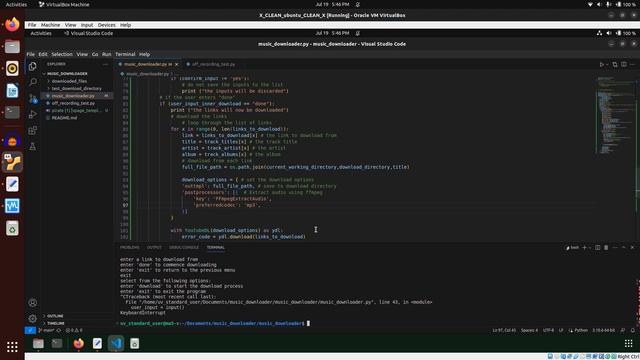
Task: Open run options dropdown beside play button
Action: point(607,64)
